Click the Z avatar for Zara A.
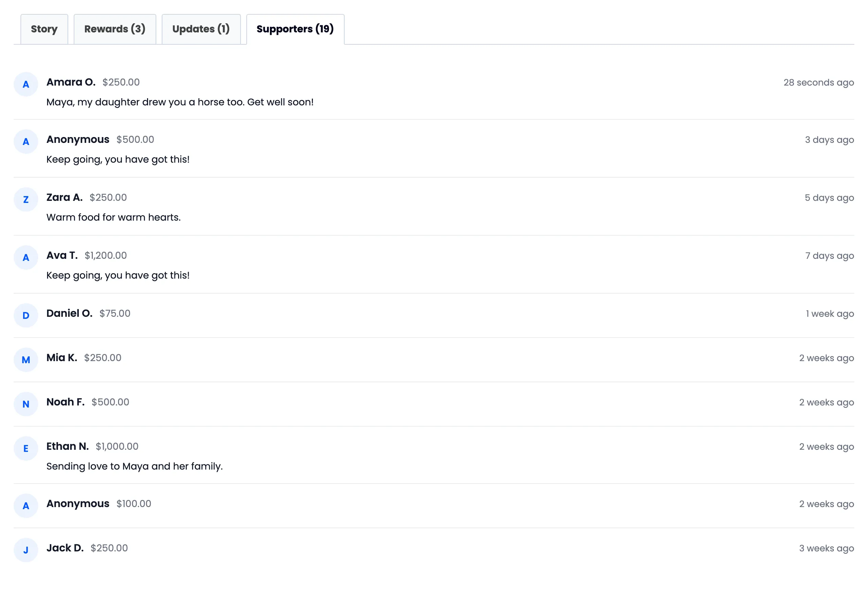Viewport: 868px width, 607px height. [x=26, y=199]
